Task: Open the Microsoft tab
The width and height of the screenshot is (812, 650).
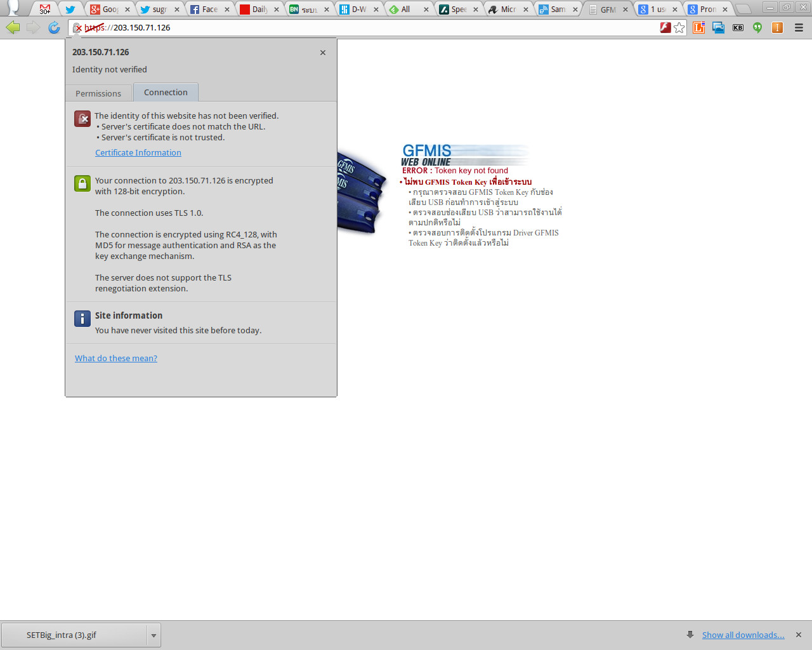Action: point(507,9)
